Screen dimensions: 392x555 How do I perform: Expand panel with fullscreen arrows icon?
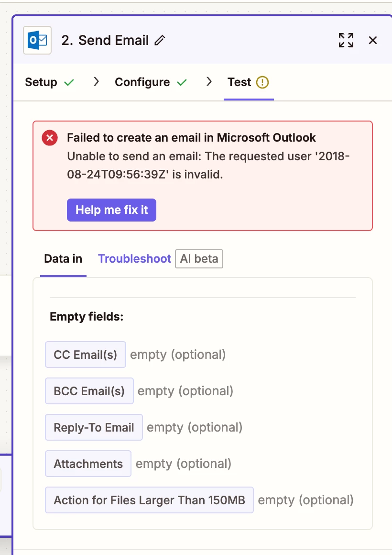(346, 40)
